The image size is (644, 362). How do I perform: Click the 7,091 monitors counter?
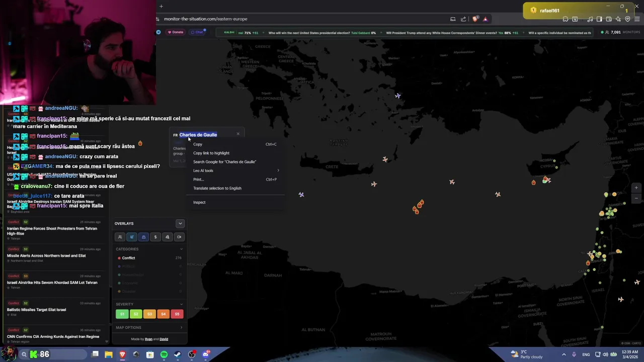tap(621, 32)
